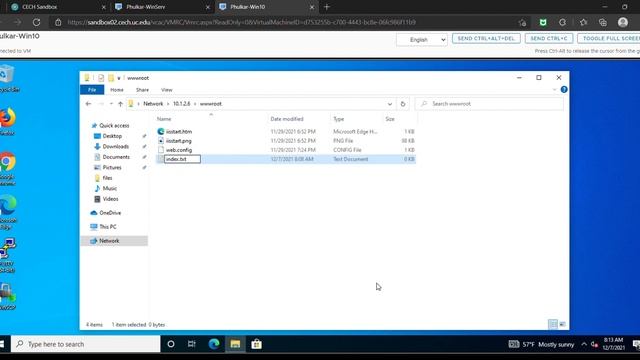Open the green shield extension icon
This screenshot has height=360, width=640.
(543, 22)
